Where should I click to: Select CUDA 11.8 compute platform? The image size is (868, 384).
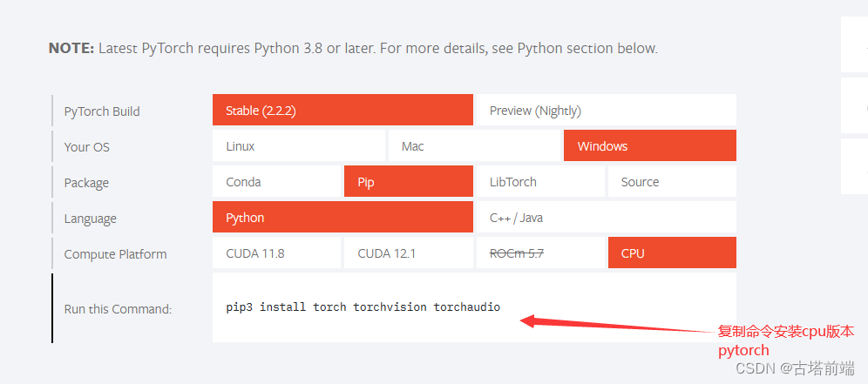point(276,253)
